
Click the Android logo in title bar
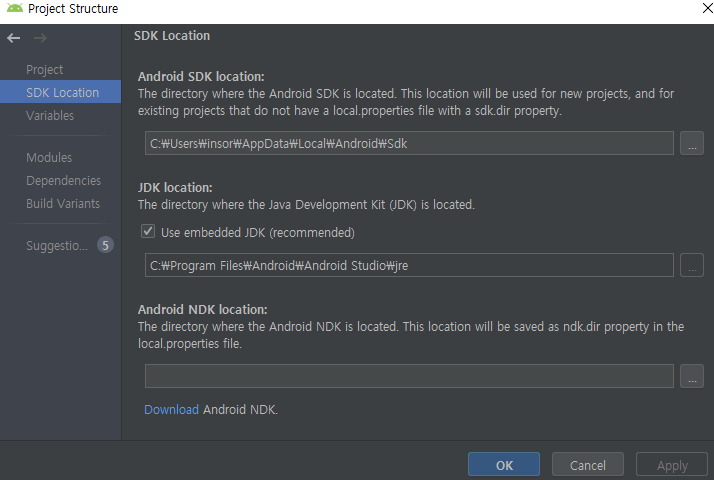(14, 9)
